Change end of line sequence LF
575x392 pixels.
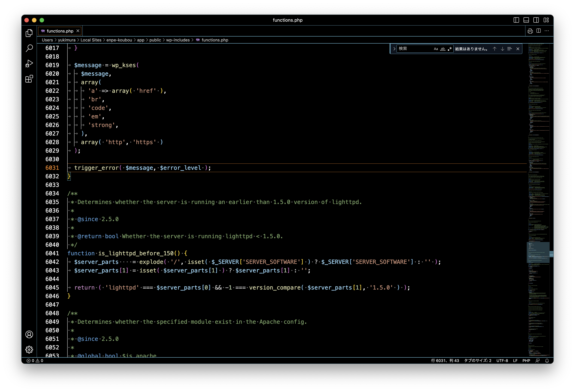pos(515,361)
